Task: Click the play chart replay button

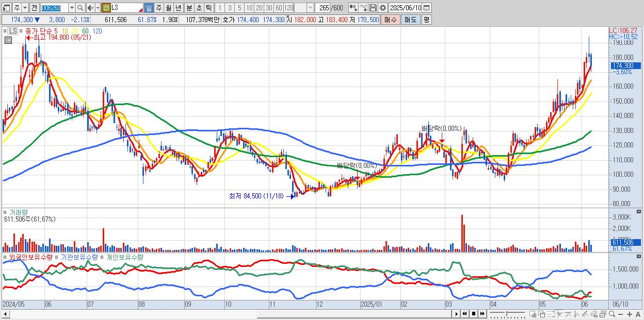Action: click(x=457, y=314)
